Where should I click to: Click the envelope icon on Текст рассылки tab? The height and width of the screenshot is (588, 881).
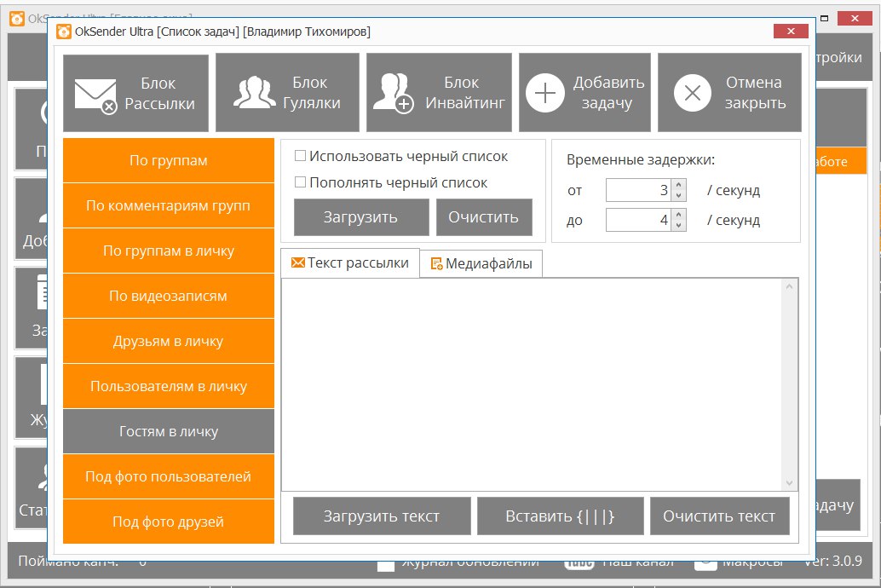coord(297,262)
